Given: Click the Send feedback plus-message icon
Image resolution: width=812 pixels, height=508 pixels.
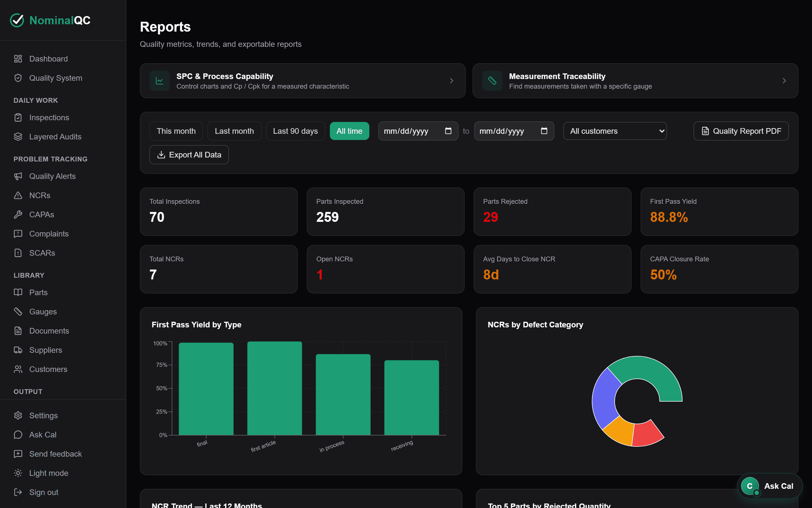Looking at the screenshot, I should point(18,454).
